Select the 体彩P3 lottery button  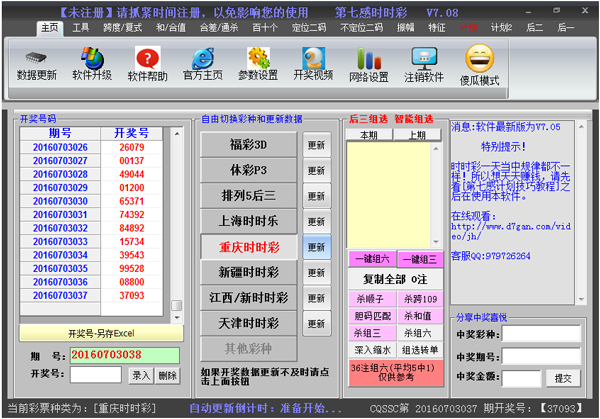248,170
